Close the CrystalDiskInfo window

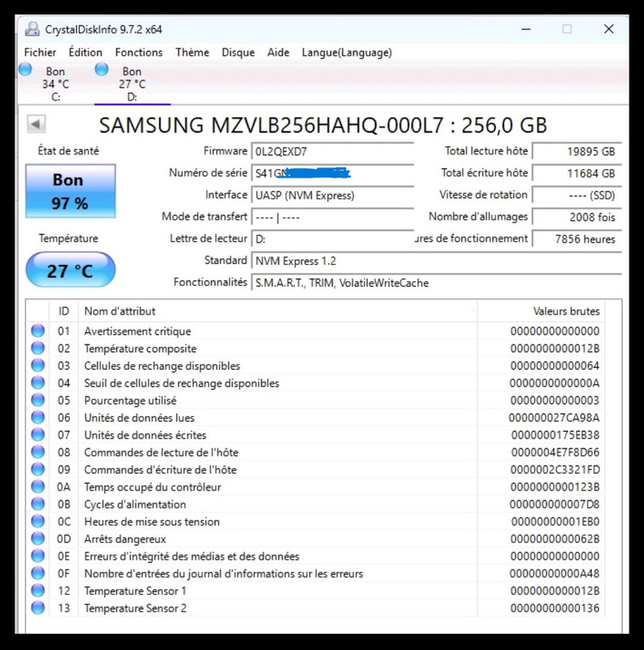[x=608, y=29]
